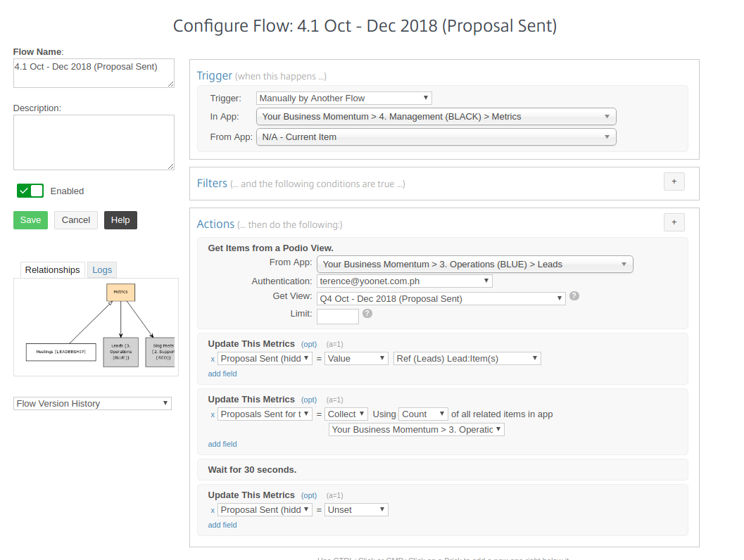Click the plus icon in Filters section

tap(674, 182)
